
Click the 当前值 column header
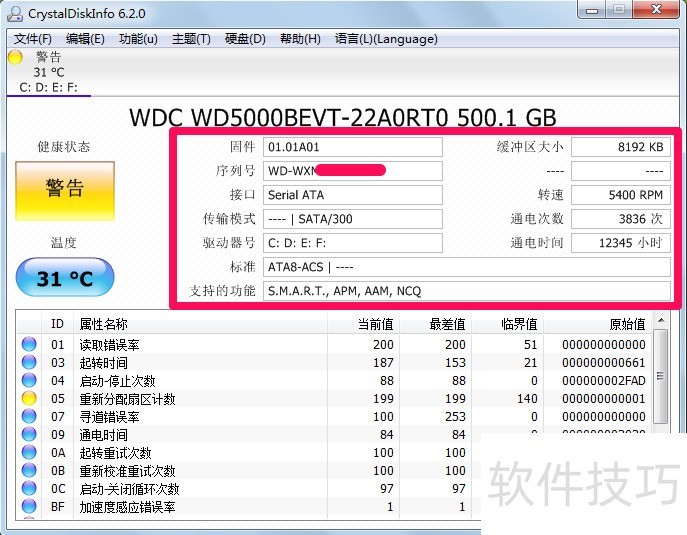click(x=363, y=324)
